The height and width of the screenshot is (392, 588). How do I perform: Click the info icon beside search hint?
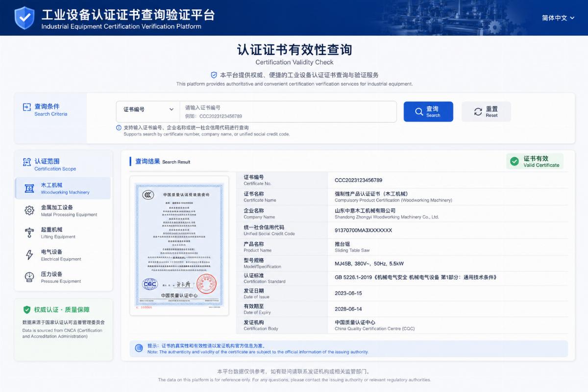119,127
